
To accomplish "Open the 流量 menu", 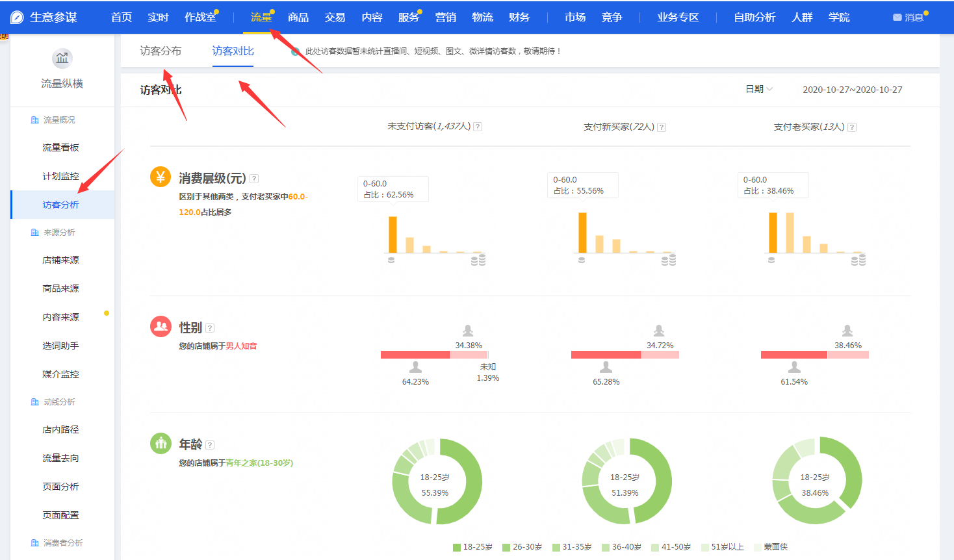I will pyautogui.click(x=261, y=18).
